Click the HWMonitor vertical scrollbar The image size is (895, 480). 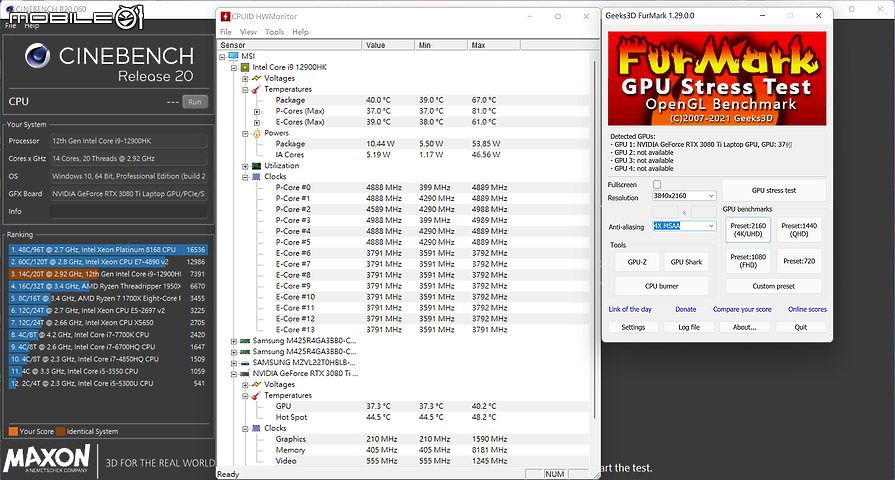click(594, 240)
